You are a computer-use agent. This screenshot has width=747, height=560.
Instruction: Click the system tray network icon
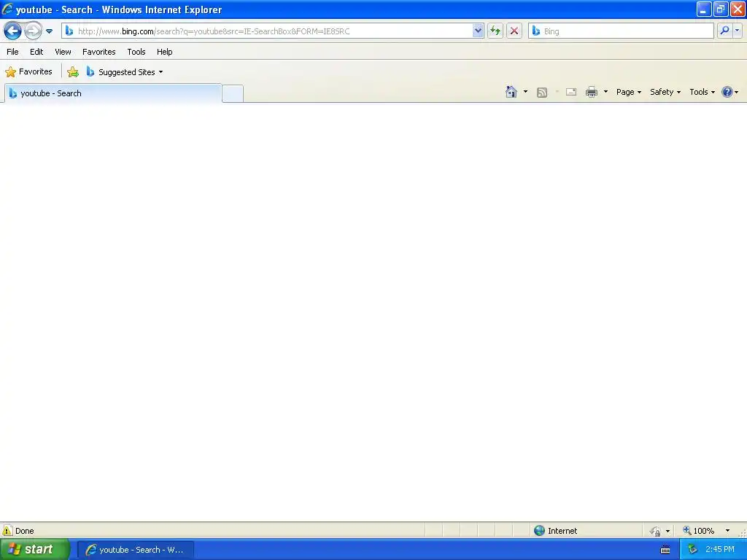(693, 550)
